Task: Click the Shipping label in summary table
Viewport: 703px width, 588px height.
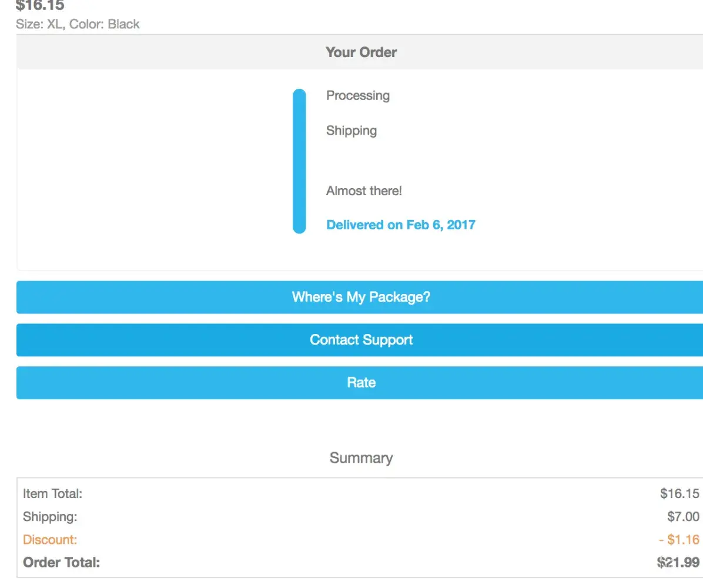Action: click(50, 517)
